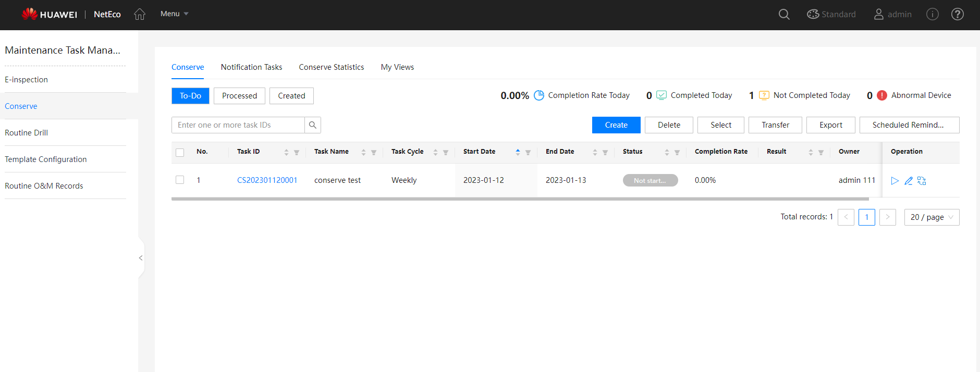The height and width of the screenshot is (372, 980).
Task: Edit the conserve test task
Action: 908,181
